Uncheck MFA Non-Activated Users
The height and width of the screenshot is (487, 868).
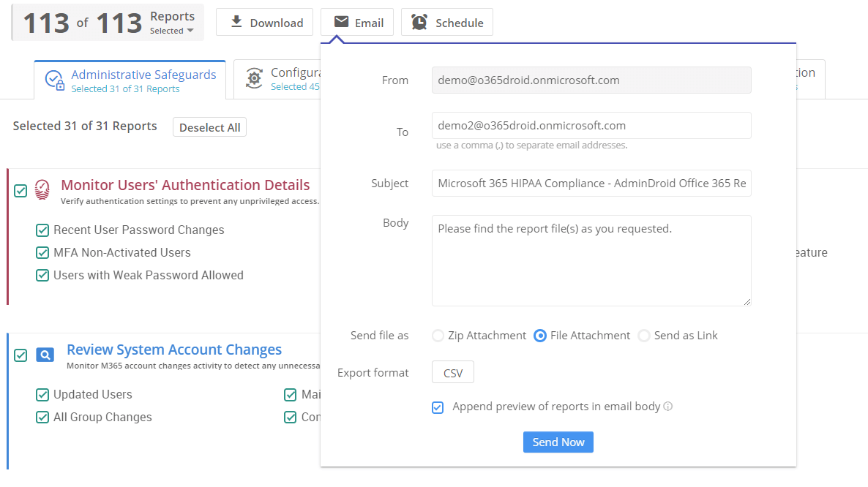click(42, 253)
